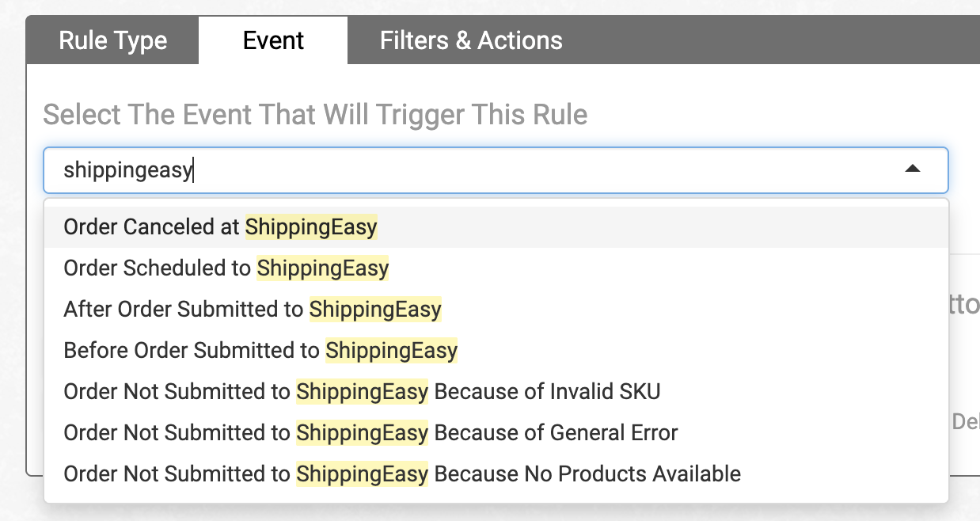
Task: Click highlighted 'ShippingEasy' in the Order Scheduled option
Action: 323,268
